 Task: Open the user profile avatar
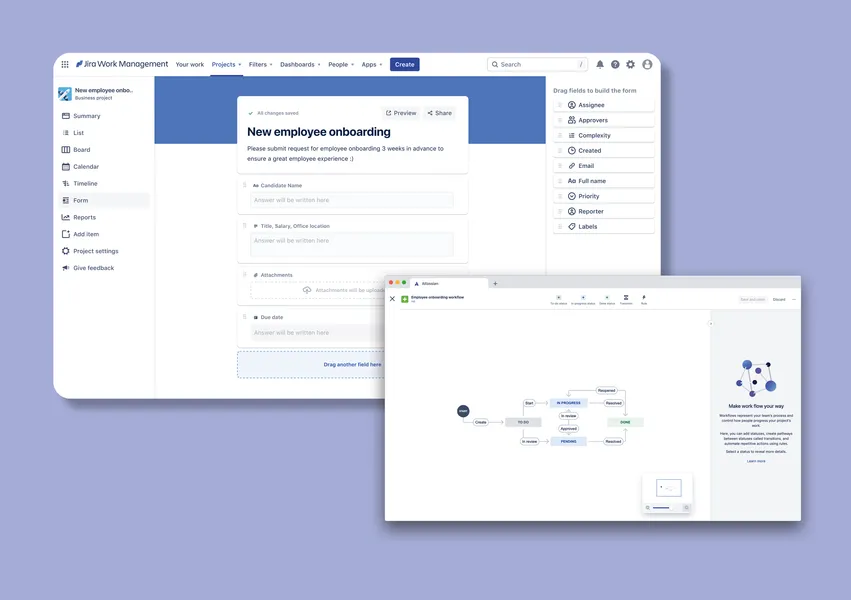pos(647,64)
